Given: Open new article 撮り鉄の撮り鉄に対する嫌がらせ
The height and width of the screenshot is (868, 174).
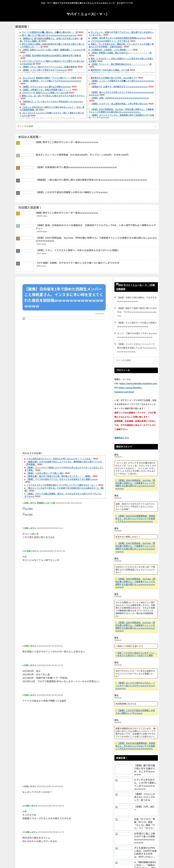Looking at the screenshot, I should 145,770.
